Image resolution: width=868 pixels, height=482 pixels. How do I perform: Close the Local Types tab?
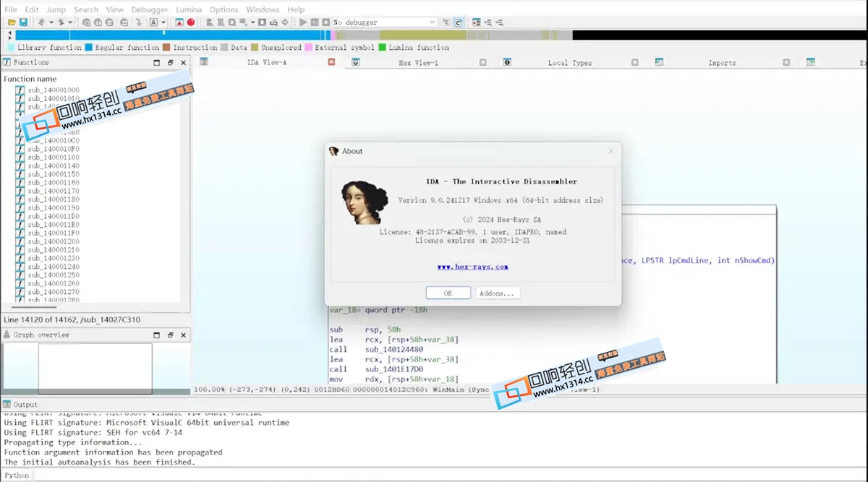[x=634, y=62]
